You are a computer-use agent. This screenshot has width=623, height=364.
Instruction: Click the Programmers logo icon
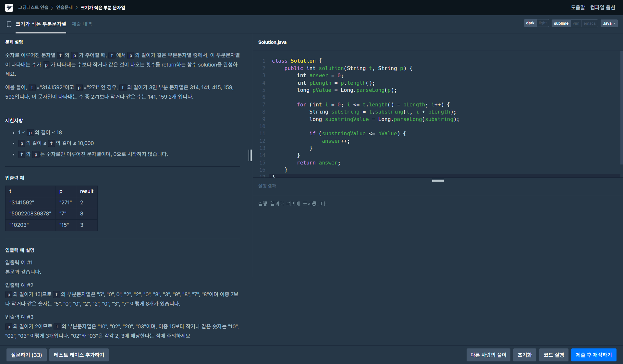[x=9, y=7]
